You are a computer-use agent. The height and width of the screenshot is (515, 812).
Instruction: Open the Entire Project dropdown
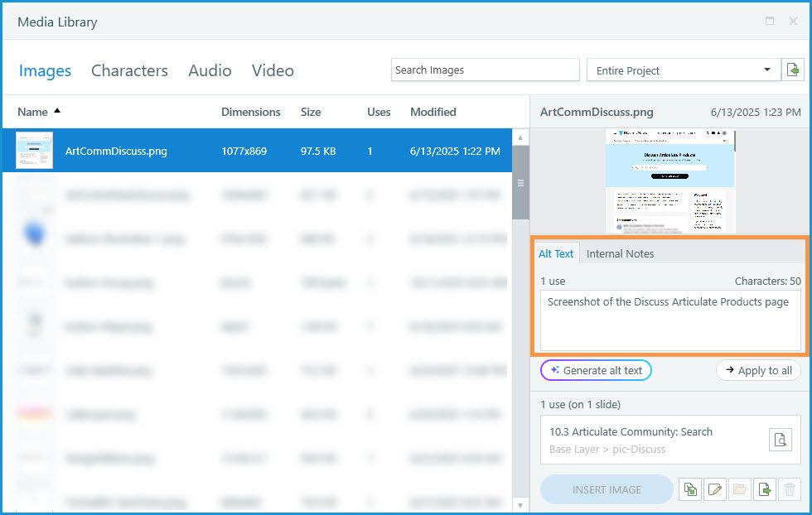[x=767, y=70]
